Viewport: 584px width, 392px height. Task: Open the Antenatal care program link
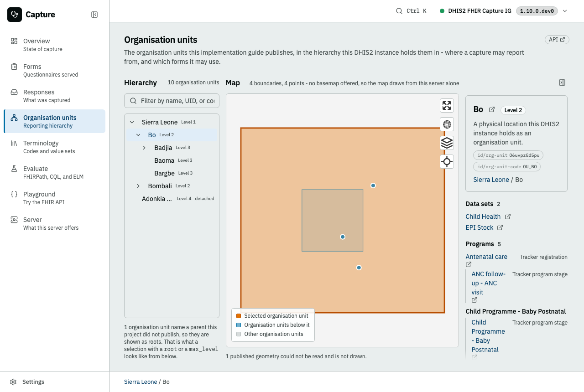pos(486,257)
